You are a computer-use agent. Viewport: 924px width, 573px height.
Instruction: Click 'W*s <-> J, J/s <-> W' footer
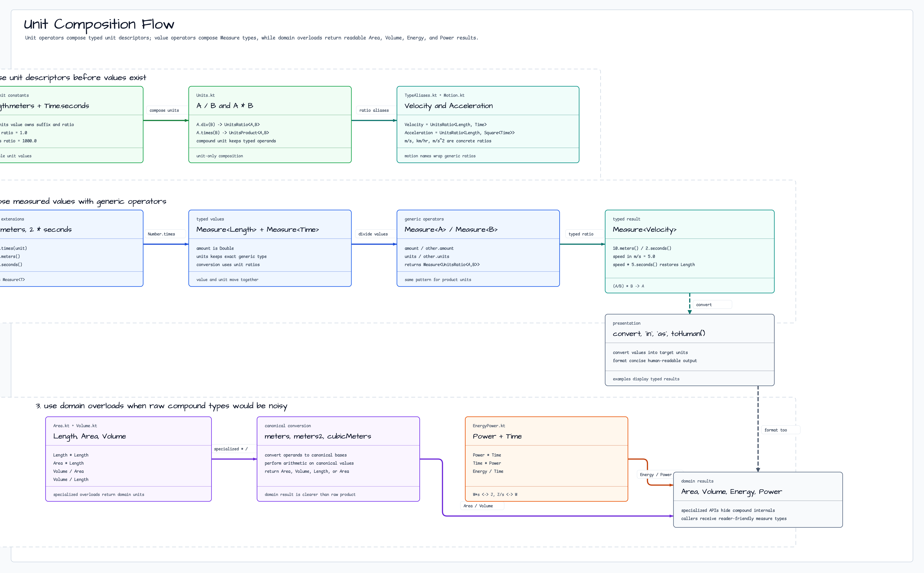pos(495,495)
